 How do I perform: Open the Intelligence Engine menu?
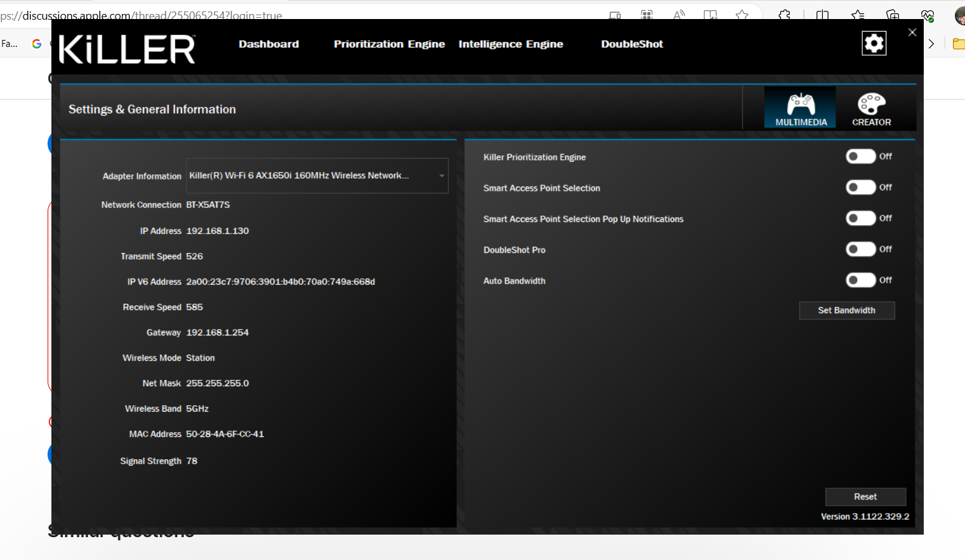511,44
